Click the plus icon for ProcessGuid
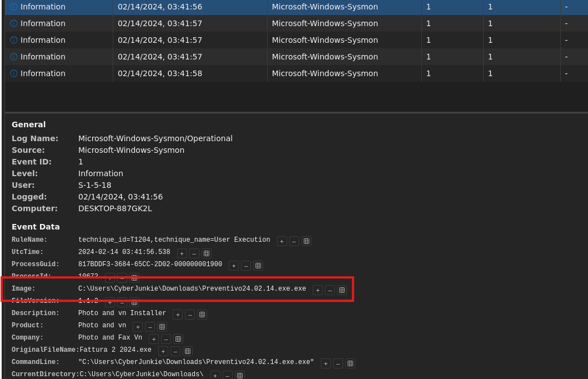 coord(234,266)
